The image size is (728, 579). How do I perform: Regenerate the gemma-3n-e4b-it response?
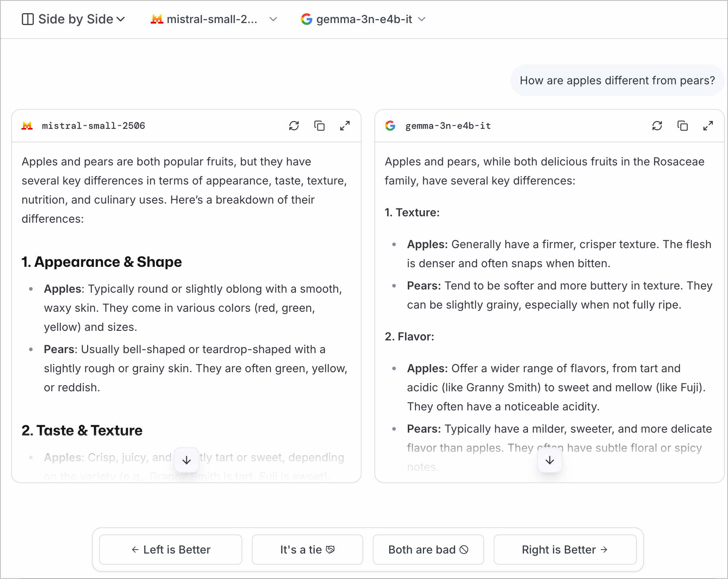(x=657, y=126)
